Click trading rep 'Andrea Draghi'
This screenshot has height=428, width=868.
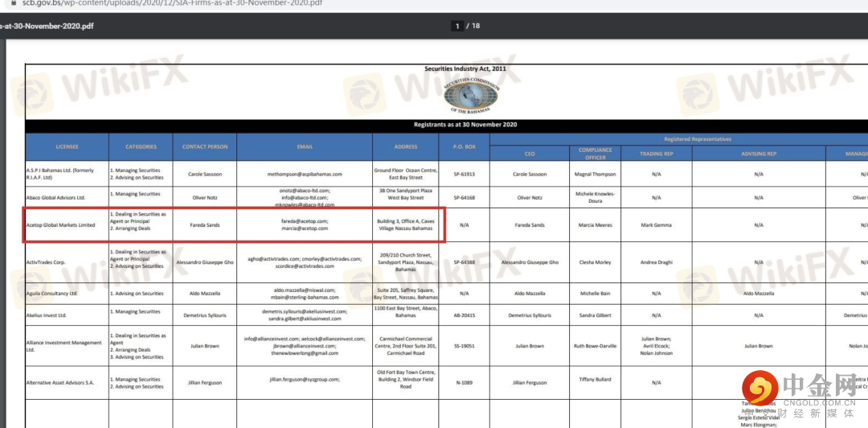click(657, 262)
